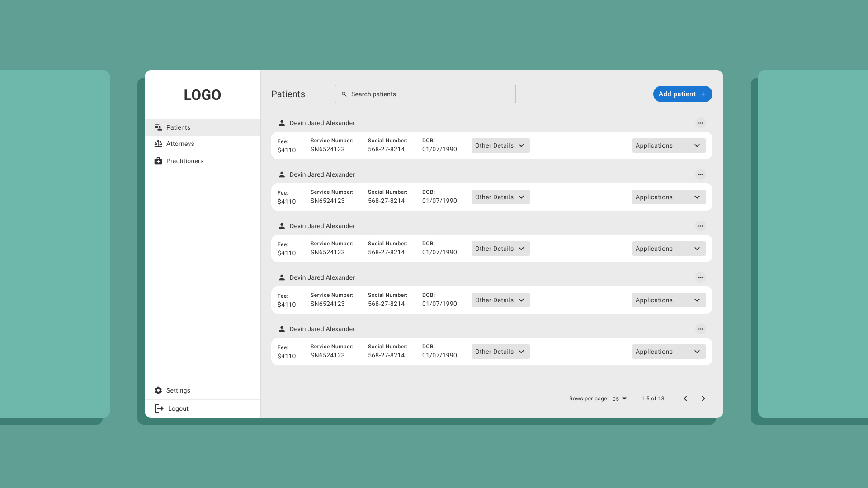Open the three-dots menu of third patient
868x488 pixels.
701,226
